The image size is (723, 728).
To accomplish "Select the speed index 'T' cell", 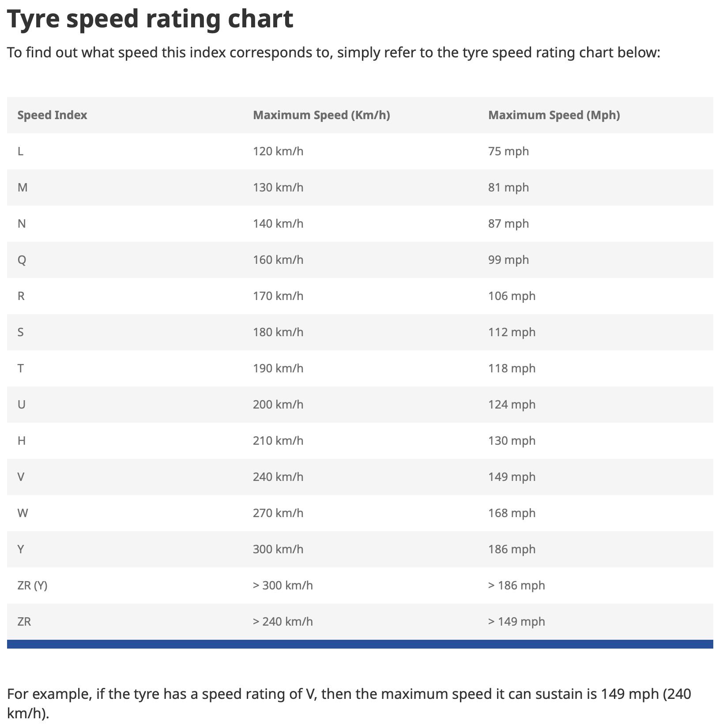I will tap(20, 368).
